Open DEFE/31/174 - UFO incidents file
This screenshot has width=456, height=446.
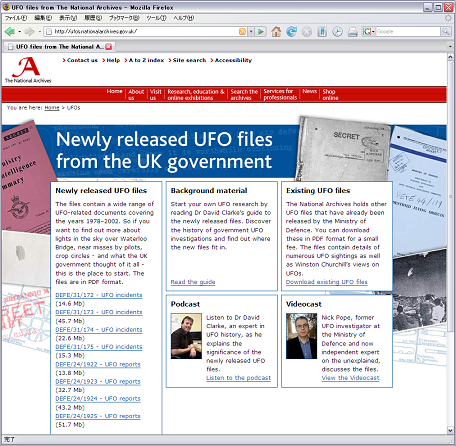99,330
